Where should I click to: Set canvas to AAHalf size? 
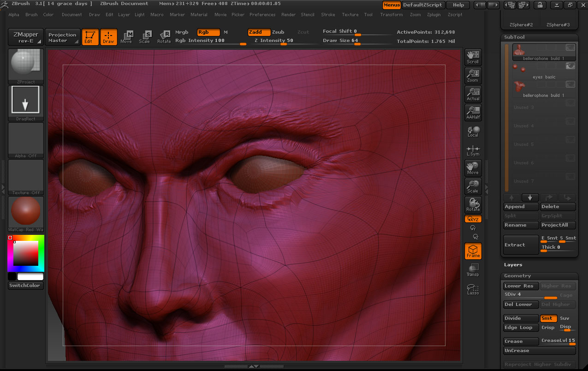473,113
